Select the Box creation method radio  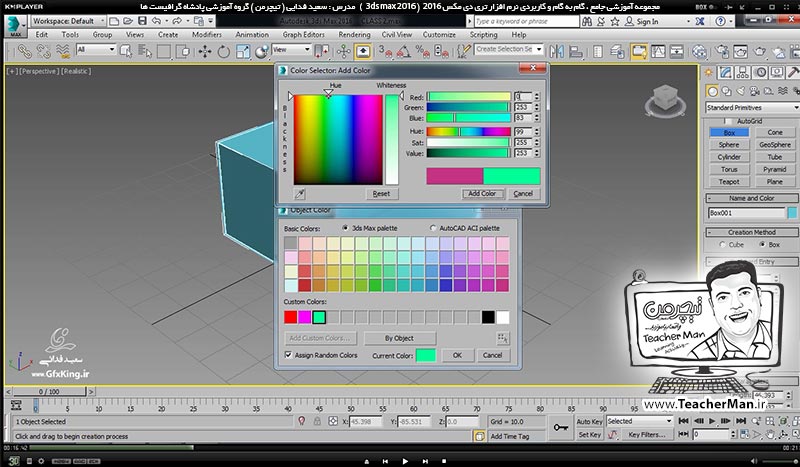point(762,244)
